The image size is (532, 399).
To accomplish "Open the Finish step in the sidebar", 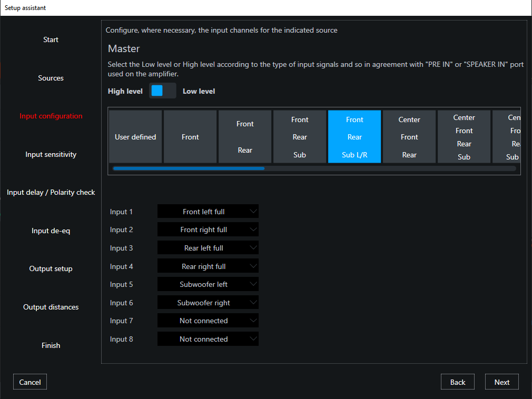I will coord(51,345).
